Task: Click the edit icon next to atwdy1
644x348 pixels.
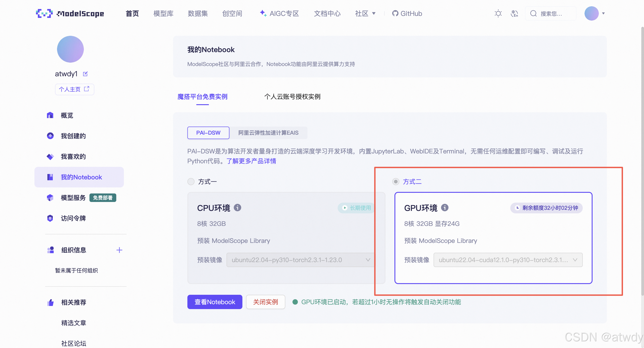Action: click(x=85, y=74)
